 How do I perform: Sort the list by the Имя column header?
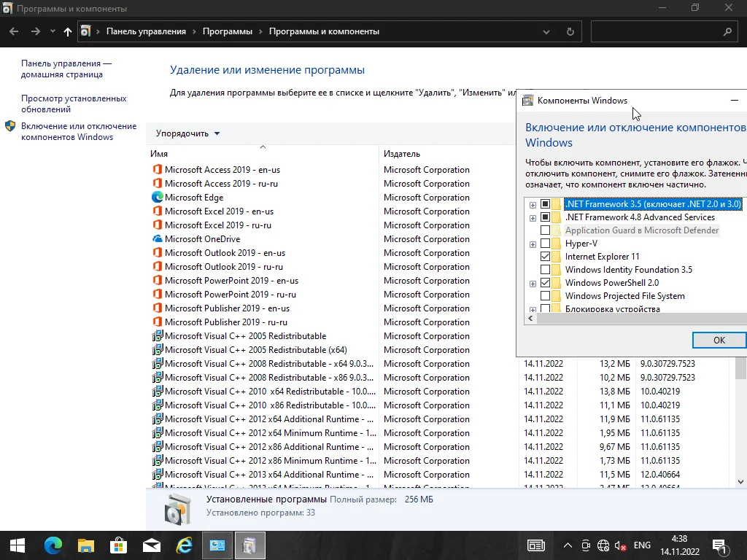[159, 154]
